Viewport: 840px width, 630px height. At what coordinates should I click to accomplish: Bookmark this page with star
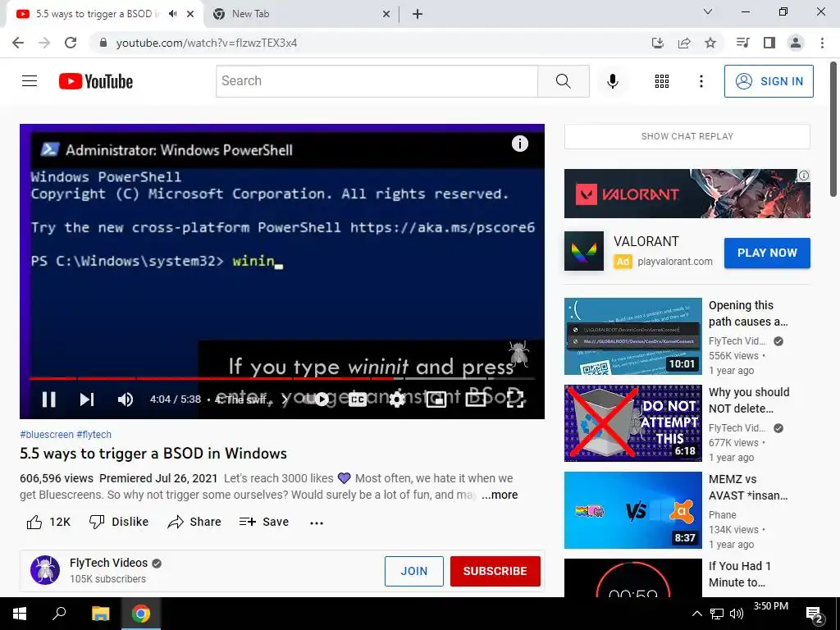tap(710, 43)
